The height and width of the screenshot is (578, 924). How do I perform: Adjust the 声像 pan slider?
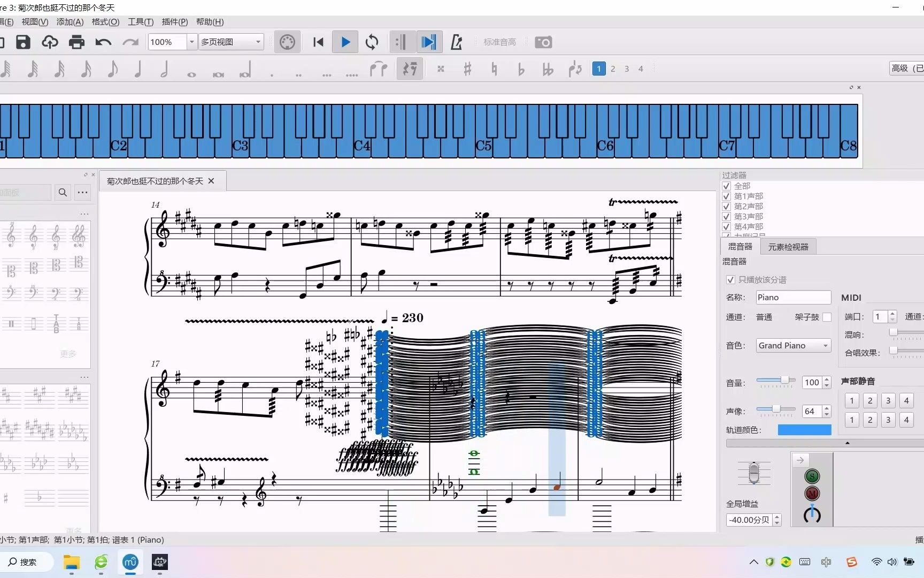click(776, 409)
